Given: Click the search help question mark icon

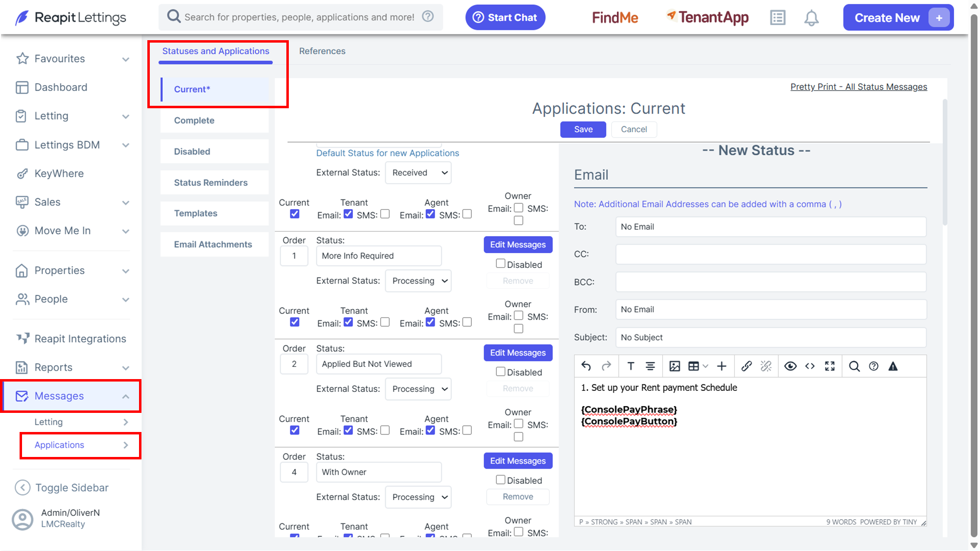Looking at the screenshot, I should click(428, 17).
